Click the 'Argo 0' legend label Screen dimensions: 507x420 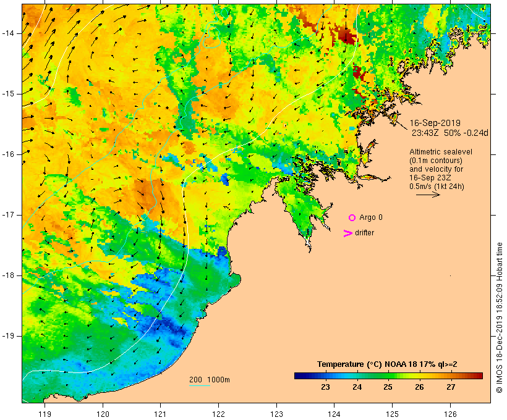tap(371, 217)
